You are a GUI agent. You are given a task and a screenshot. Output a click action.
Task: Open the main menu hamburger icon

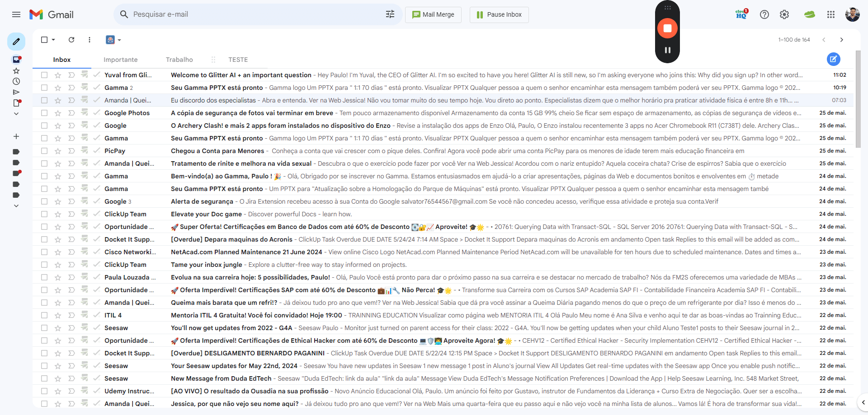[16, 14]
